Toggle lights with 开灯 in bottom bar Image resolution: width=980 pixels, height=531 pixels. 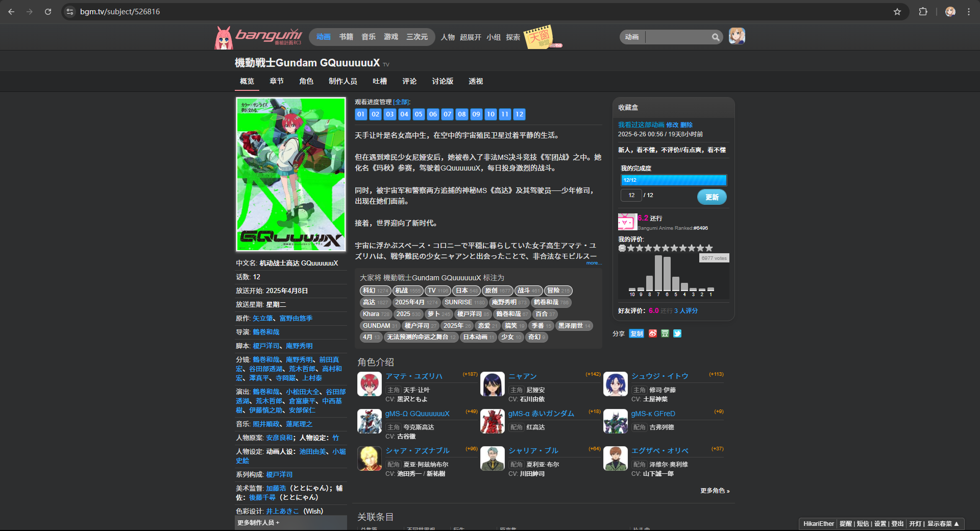pos(915,524)
